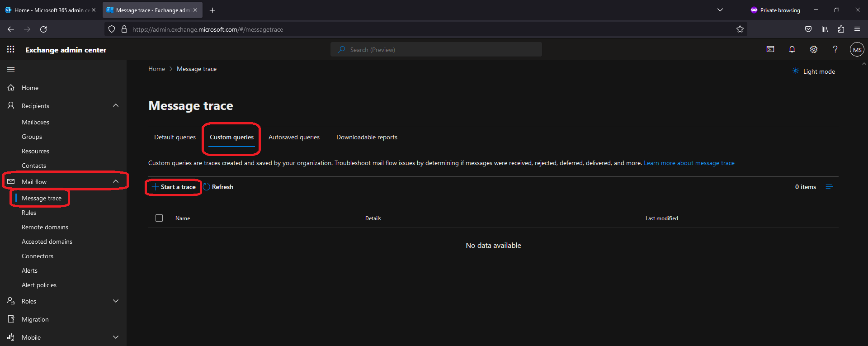Click the site padlock icon
The image size is (868, 346).
click(x=124, y=29)
